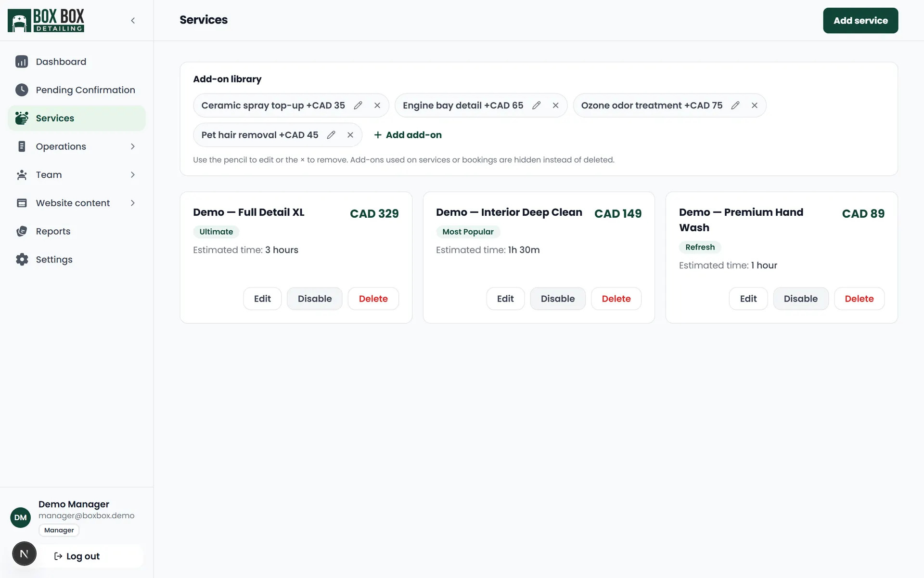924x578 pixels.
Task: Click the Refresh tag badge
Action: click(700, 247)
